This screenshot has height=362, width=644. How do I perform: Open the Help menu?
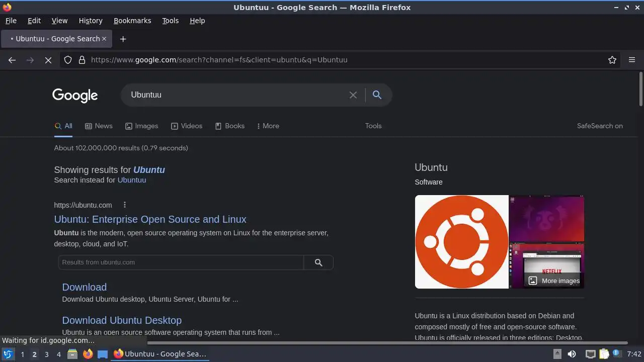click(x=197, y=21)
